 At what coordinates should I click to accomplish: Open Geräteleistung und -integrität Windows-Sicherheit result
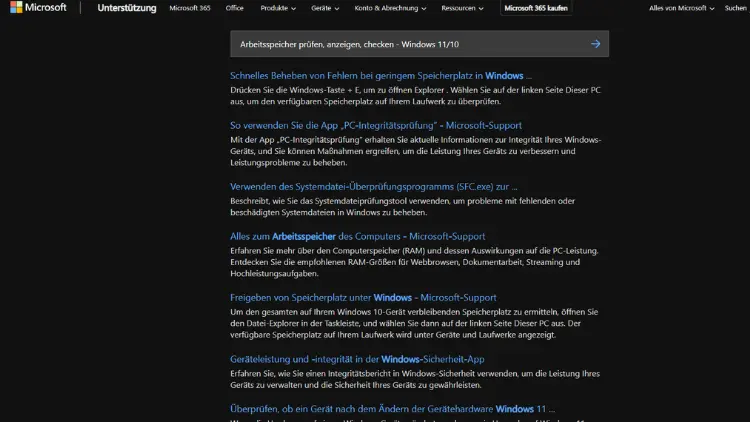tap(357, 359)
